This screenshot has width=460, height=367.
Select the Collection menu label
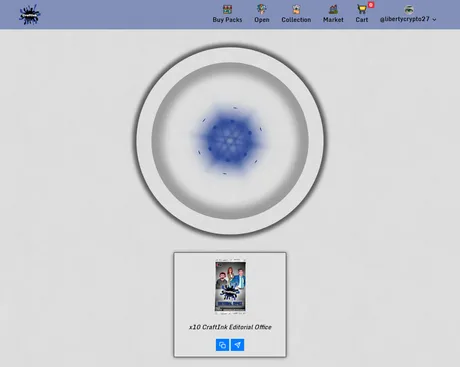(296, 20)
